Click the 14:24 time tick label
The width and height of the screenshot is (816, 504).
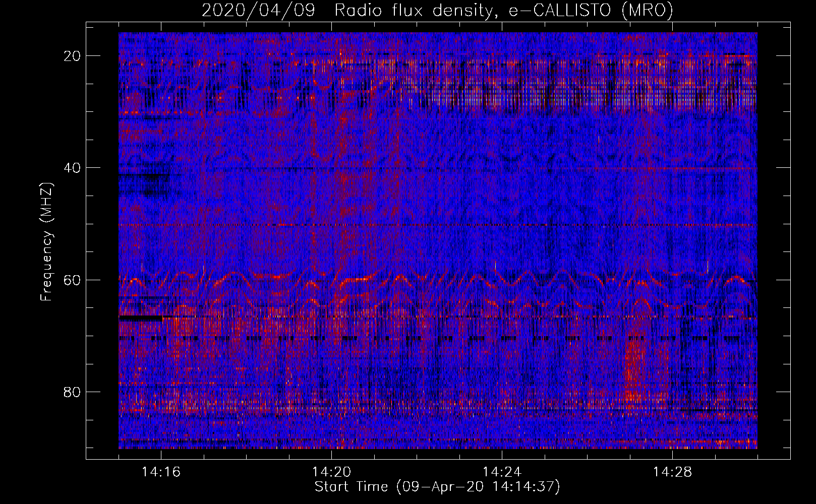pos(502,472)
